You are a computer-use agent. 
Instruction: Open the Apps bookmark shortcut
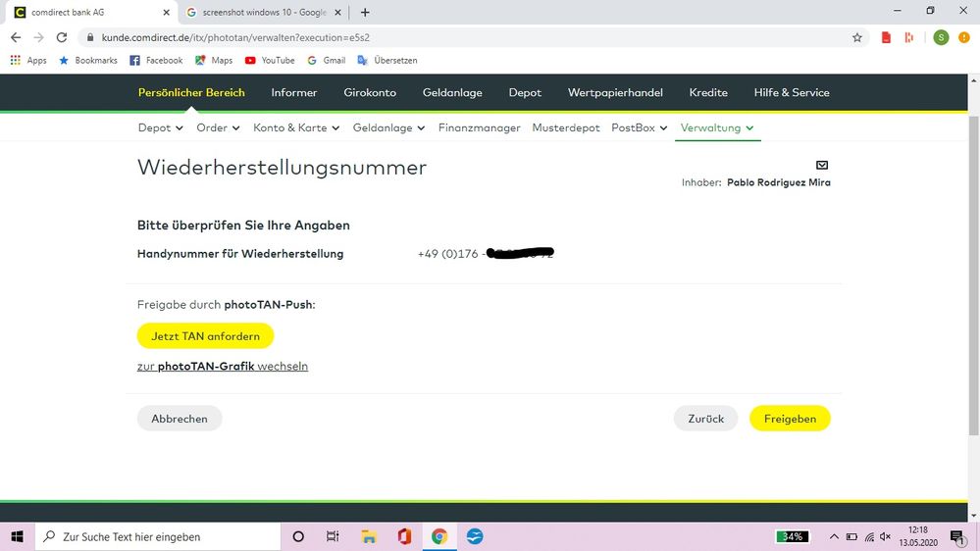(x=28, y=60)
